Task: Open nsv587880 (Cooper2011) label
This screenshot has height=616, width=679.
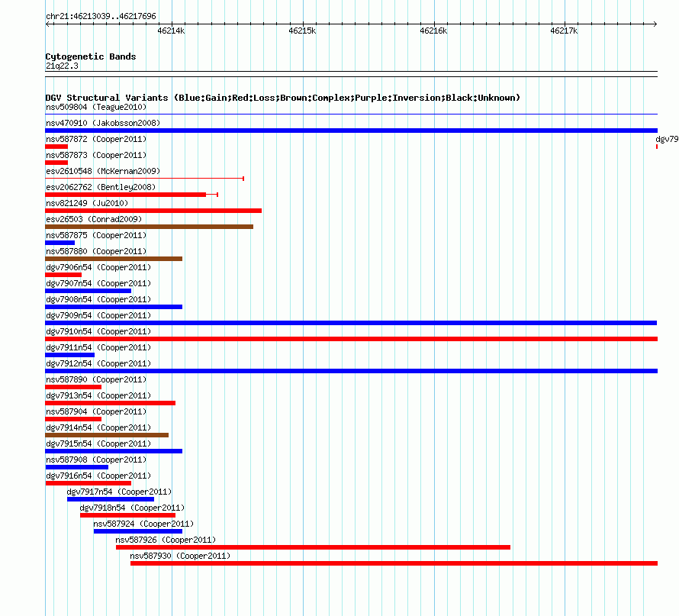Action: click(96, 251)
